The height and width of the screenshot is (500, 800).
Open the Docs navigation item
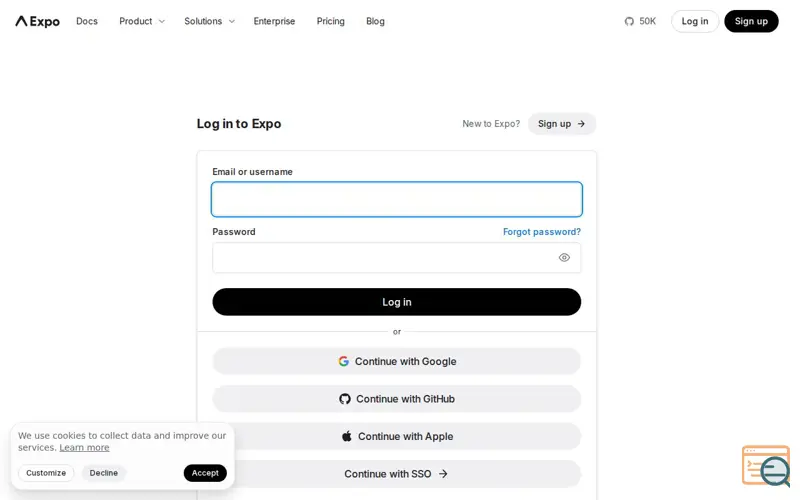pyautogui.click(x=87, y=21)
